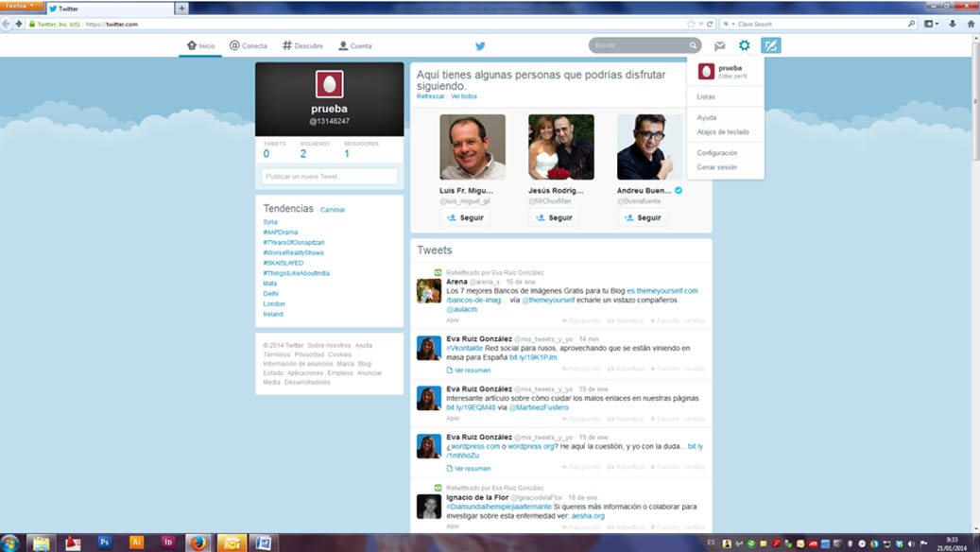Click the search magnifier icon in Buscar box
This screenshot has width=980, height=552.
[x=693, y=45]
